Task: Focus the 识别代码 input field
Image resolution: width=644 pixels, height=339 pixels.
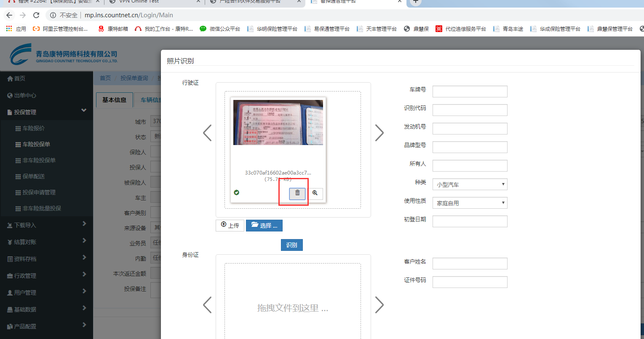Action: (470, 110)
